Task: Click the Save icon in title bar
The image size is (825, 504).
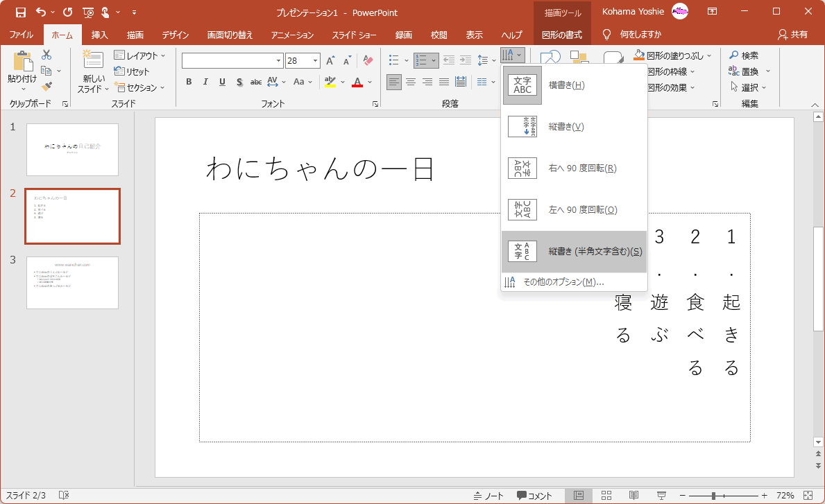Action: [20, 12]
